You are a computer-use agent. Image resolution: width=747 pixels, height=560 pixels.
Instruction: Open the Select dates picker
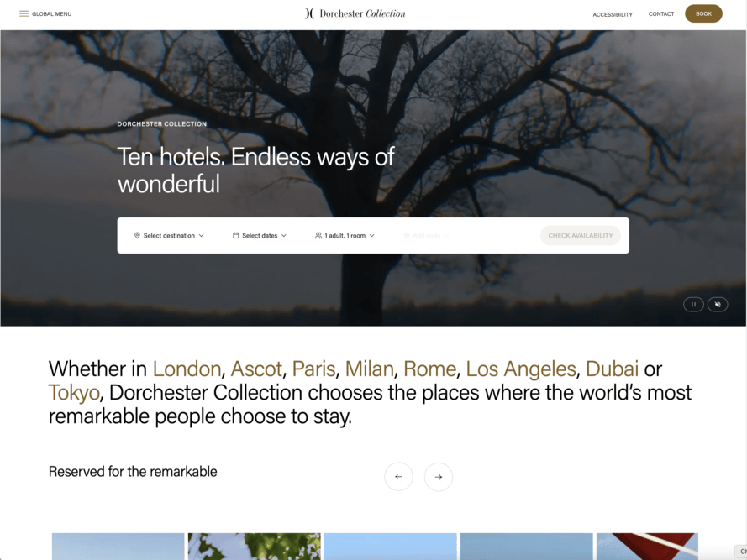click(x=260, y=235)
